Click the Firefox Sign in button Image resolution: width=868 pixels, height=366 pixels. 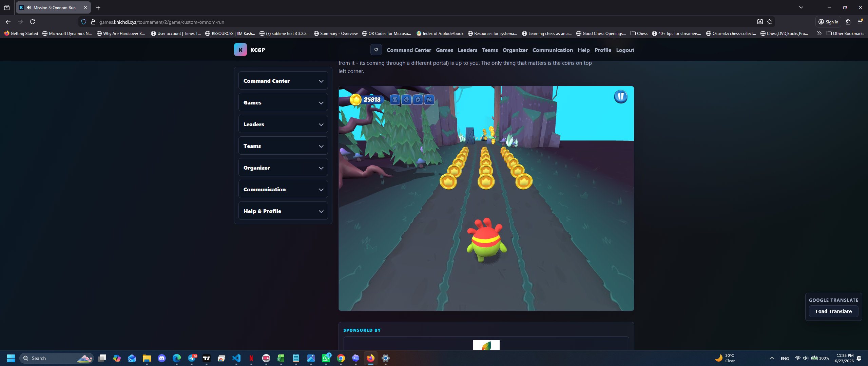[828, 22]
